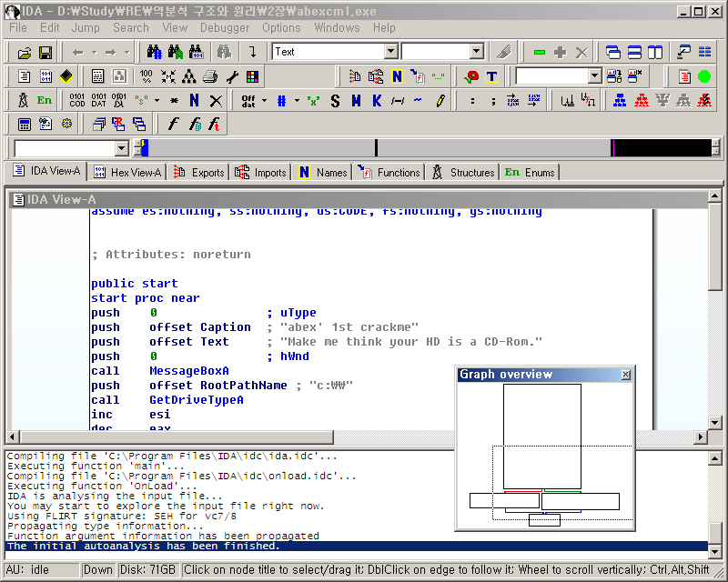This screenshot has height=582, width=728.
Task: Click 'Disk: 71GB' status bar entry
Action: pyautogui.click(x=147, y=570)
